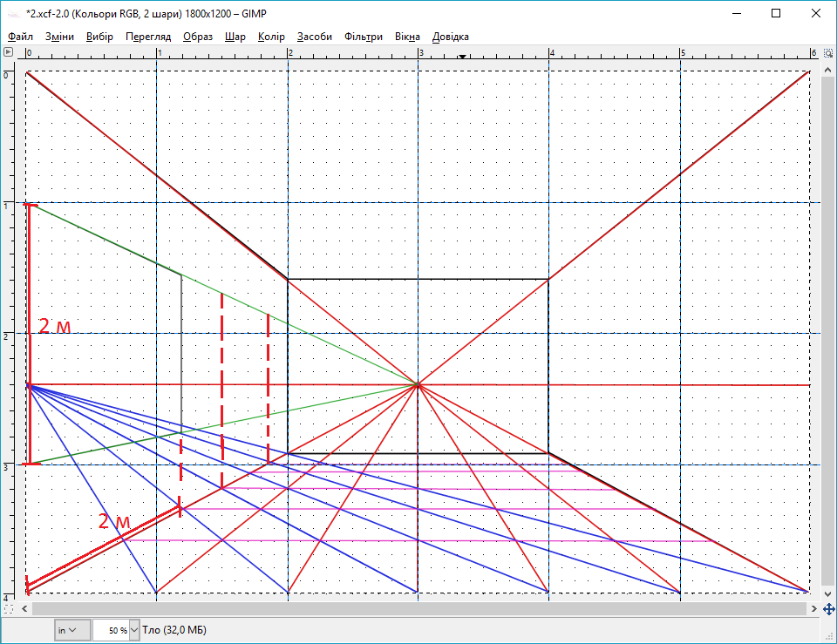Open the Засоби menu

315,37
